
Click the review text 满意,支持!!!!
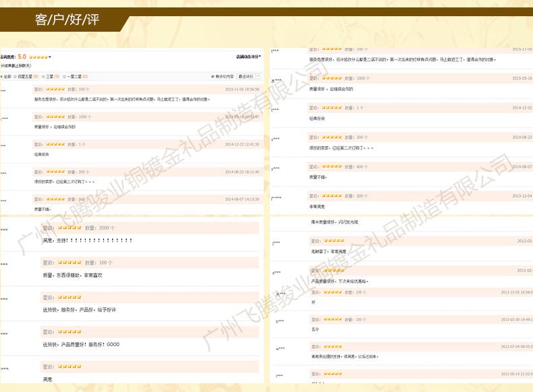click(87, 240)
